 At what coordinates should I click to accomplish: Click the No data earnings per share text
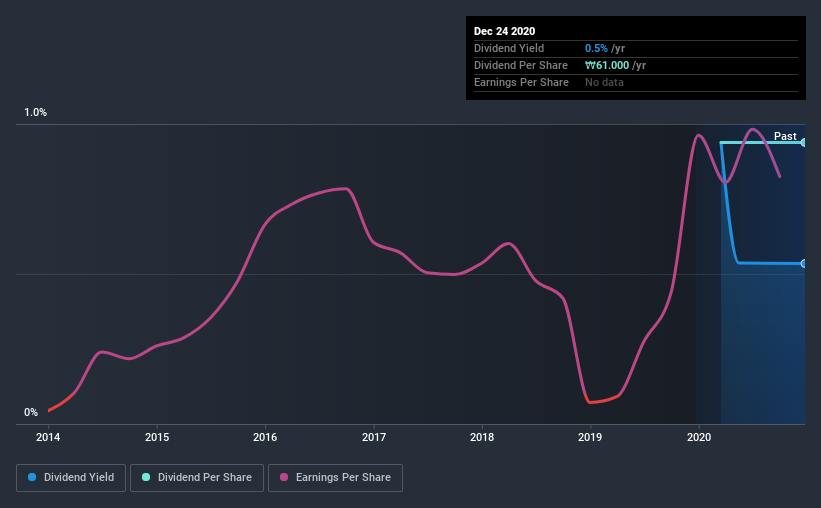tap(604, 82)
